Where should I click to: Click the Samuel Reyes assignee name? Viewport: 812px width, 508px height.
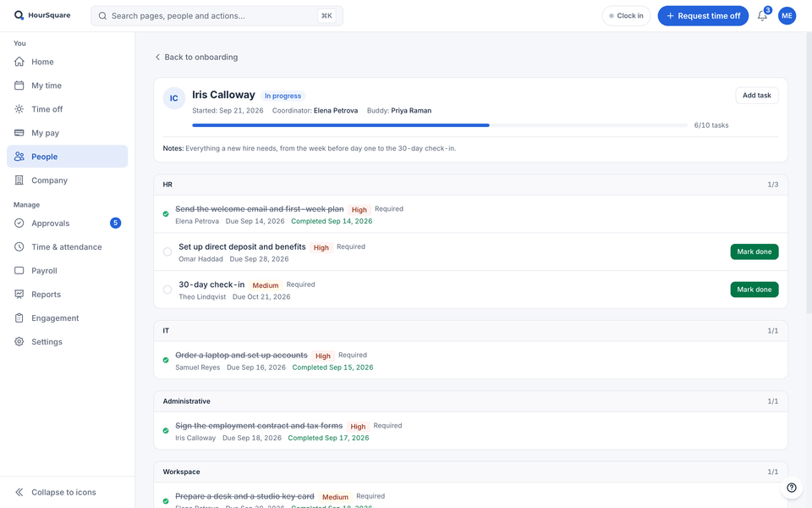pyautogui.click(x=197, y=367)
